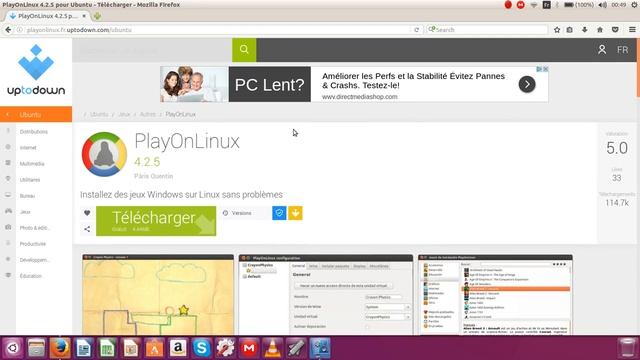
Task: Open Amazon launcher in the dock
Action: 178,348
